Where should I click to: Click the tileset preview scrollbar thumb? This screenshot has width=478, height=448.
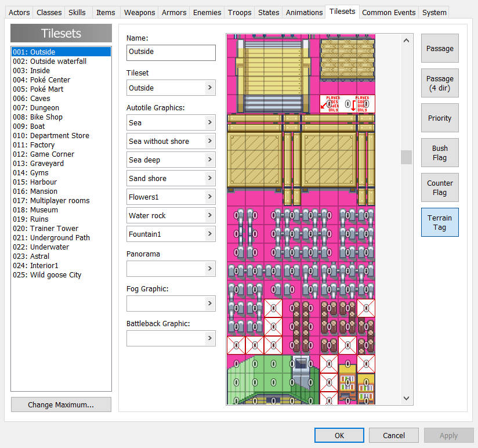[x=406, y=157]
